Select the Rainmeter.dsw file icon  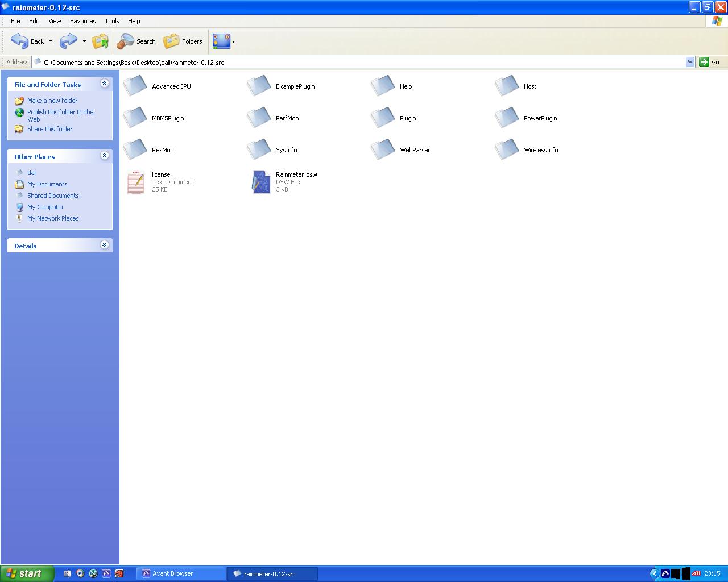coord(261,182)
